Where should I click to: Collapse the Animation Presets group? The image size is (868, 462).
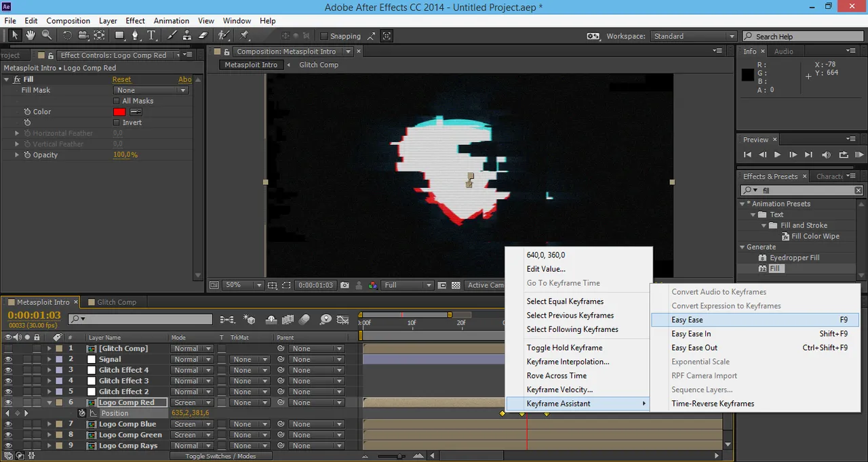742,204
